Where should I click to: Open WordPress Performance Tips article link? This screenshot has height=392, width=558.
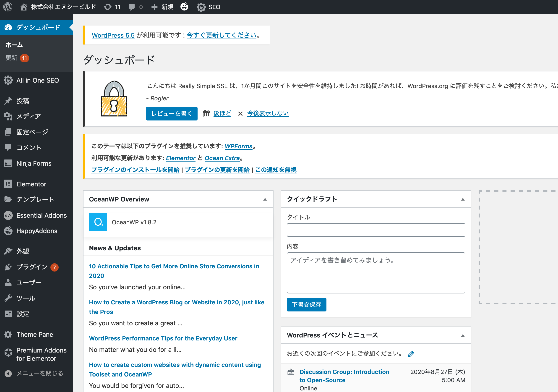point(163,338)
